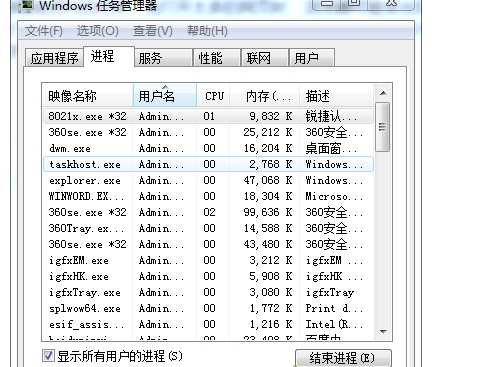Sort by 映像名称 column header
The width and height of the screenshot is (481, 367).
pos(88,96)
